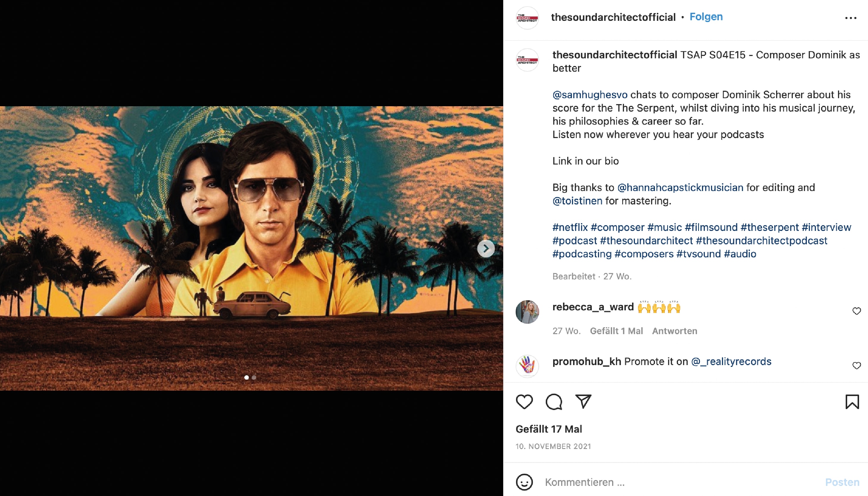Open the #theserpent hashtag

769,227
